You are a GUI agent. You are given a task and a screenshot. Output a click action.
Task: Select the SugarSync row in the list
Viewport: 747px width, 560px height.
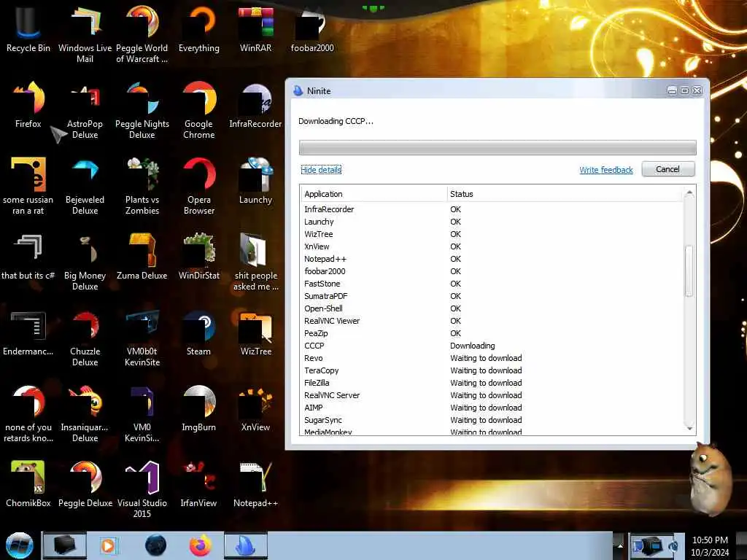[x=492, y=420]
